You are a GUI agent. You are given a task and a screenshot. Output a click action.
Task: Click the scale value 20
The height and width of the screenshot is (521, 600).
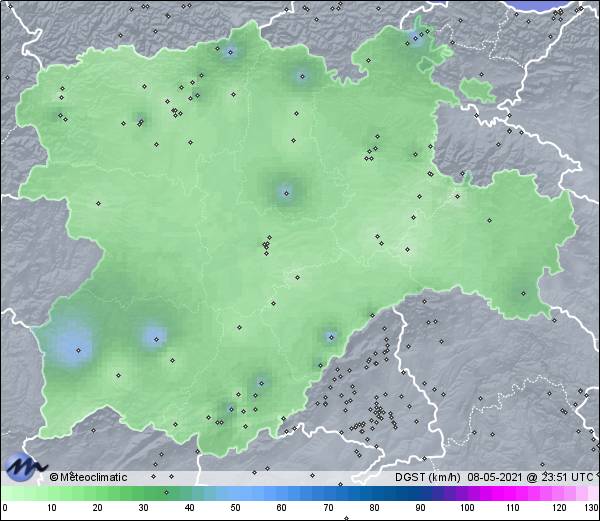(98, 508)
